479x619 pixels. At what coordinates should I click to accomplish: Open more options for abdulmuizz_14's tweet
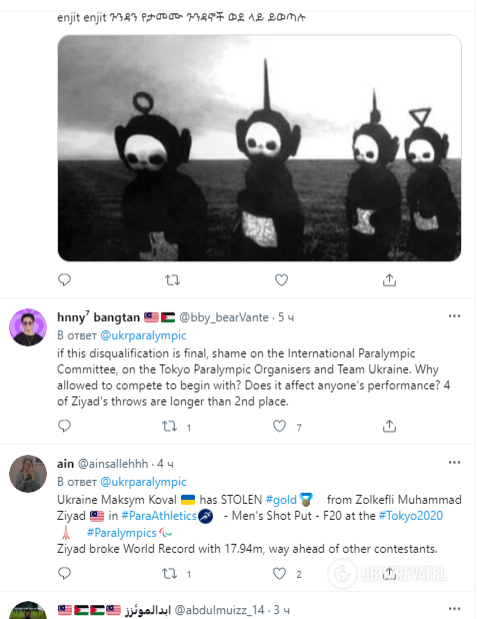[x=454, y=609]
